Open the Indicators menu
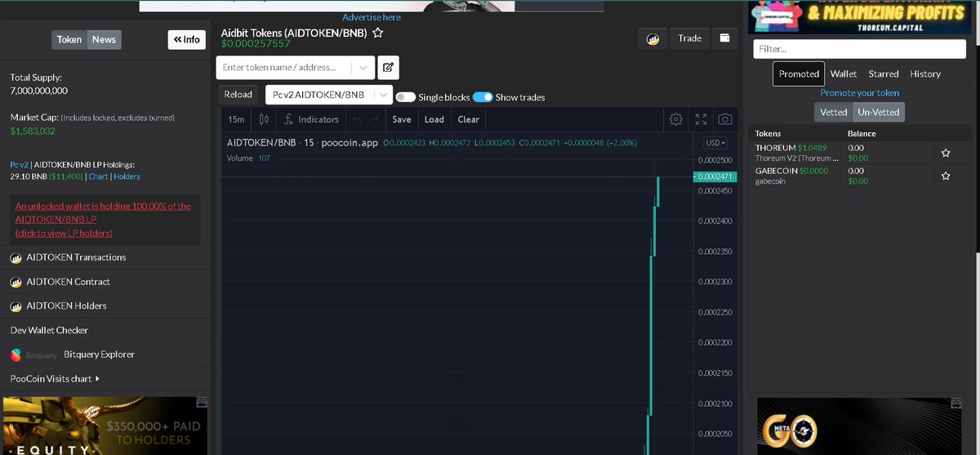Image resolution: width=980 pixels, height=455 pixels. click(311, 119)
